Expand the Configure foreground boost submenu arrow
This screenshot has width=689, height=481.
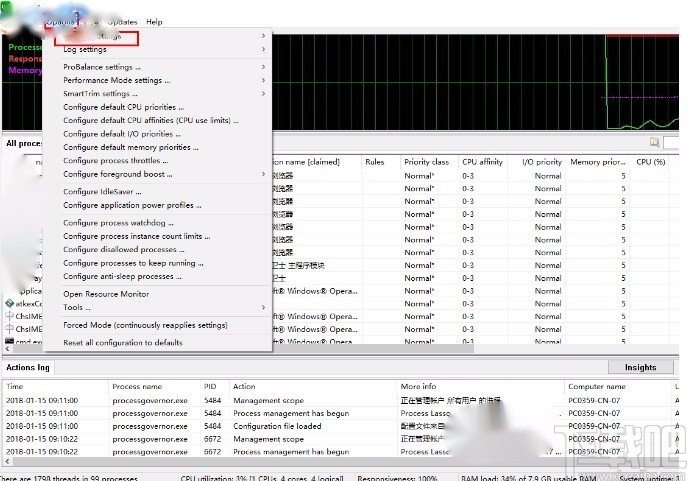(x=263, y=174)
